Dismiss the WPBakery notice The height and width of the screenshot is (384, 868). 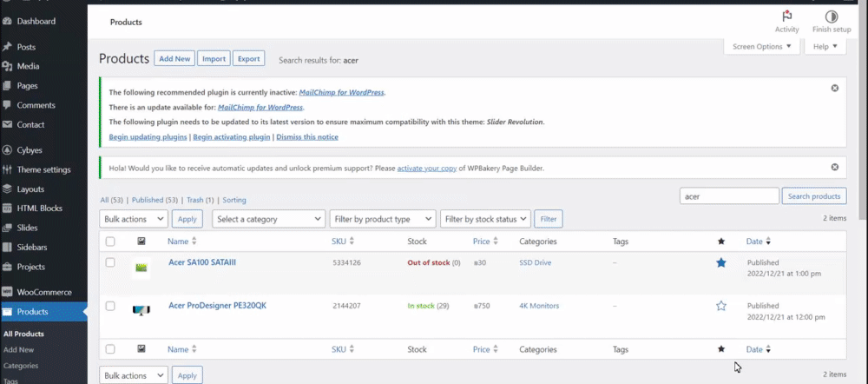[835, 167]
